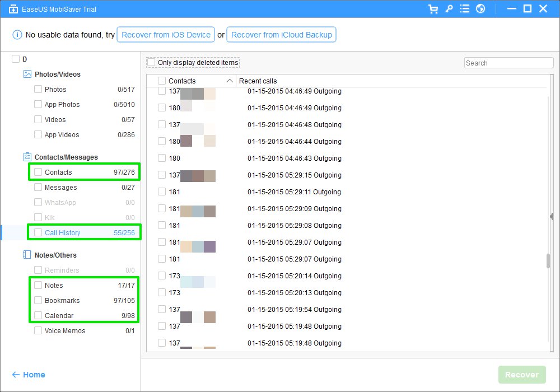This screenshot has width=560, height=392.
Task: Open the Messages category
Action: coord(60,187)
